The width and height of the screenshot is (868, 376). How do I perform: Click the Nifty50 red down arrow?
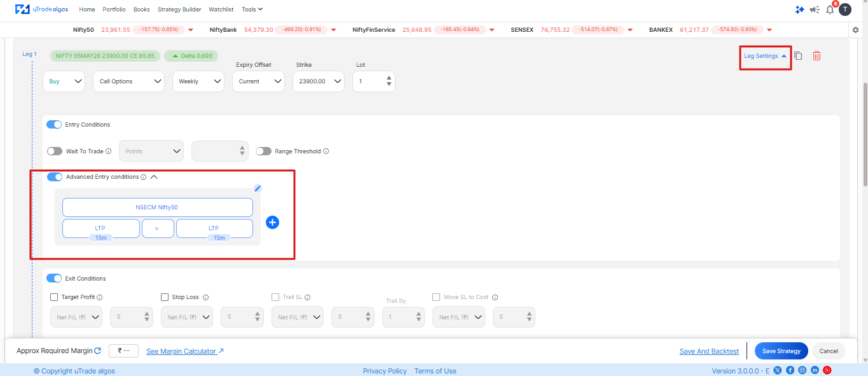click(x=190, y=30)
